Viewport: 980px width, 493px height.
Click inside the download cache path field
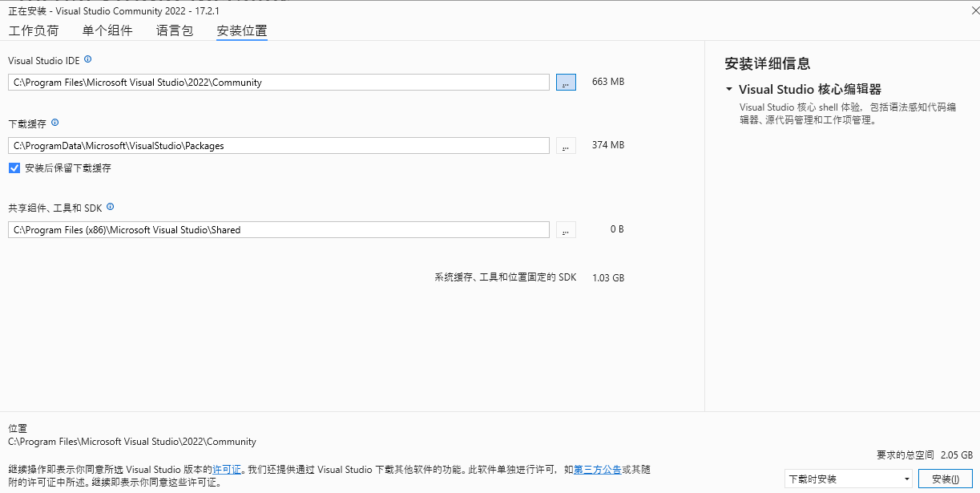277,145
